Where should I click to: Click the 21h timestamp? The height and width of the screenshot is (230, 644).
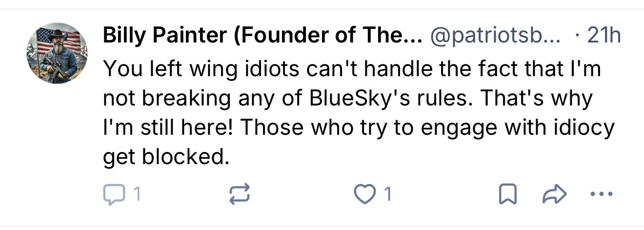[604, 36]
